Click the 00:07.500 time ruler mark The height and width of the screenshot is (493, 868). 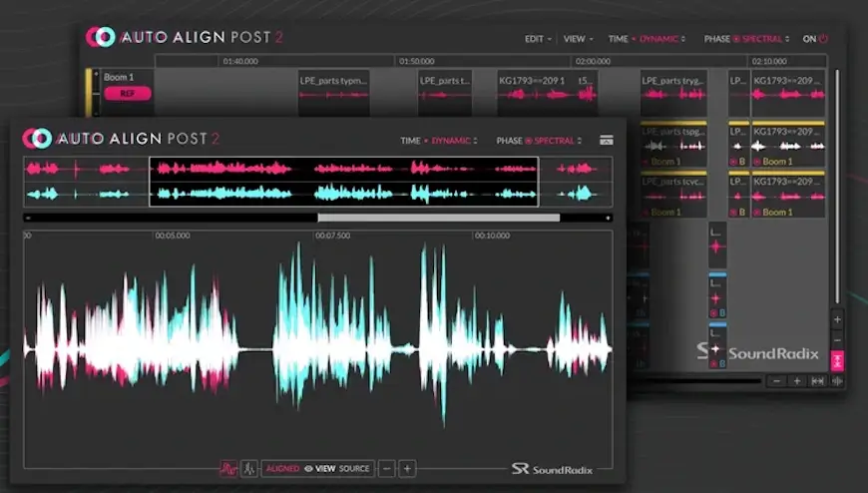point(332,236)
